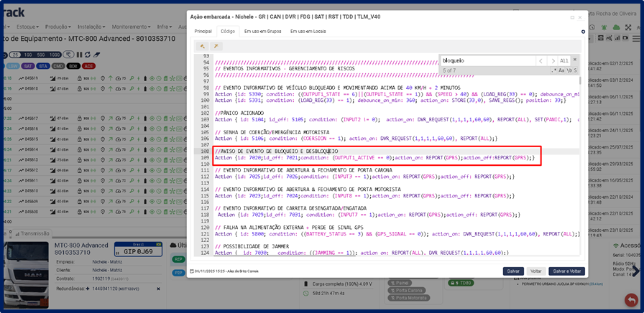Click the gear icon at dialog top right

click(583, 32)
